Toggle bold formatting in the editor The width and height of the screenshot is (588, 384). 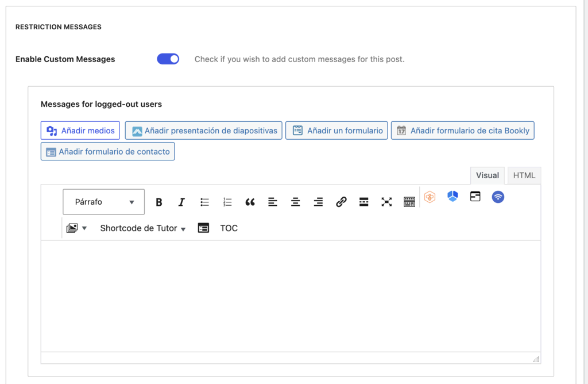pyautogui.click(x=158, y=202)
